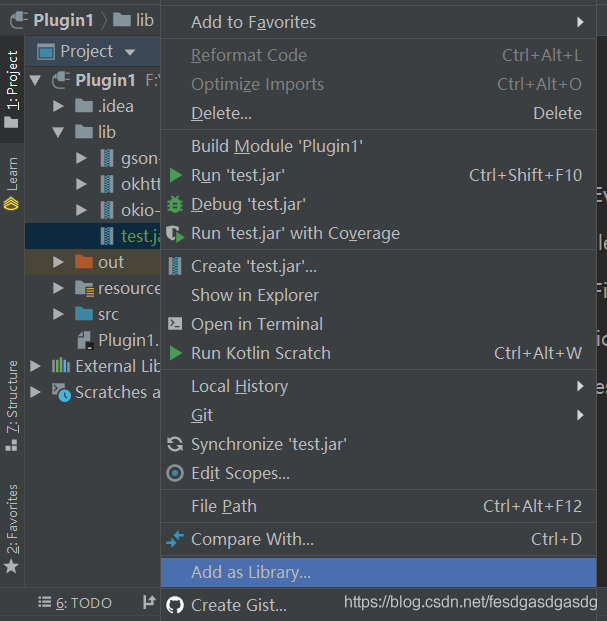Click the Debug 'test.jar' bug icon
Screen dimensions: 607x621
(175, 204)
